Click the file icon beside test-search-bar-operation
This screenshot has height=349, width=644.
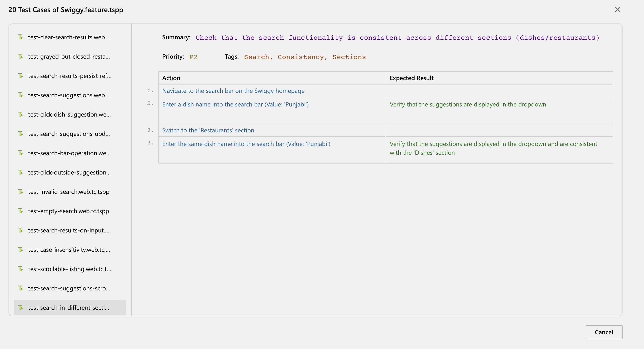tap(20, 153)
